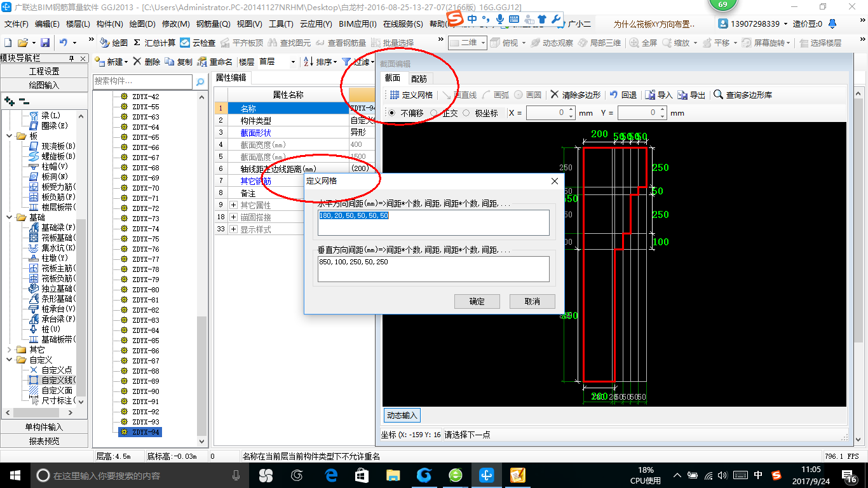
Task: Click 导出 export section button
Action: [691, 95]
